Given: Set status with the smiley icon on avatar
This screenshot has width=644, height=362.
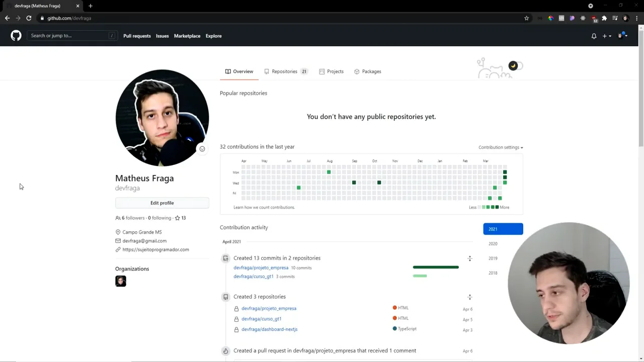Looking at the screenshot, I should pos(202,149).
